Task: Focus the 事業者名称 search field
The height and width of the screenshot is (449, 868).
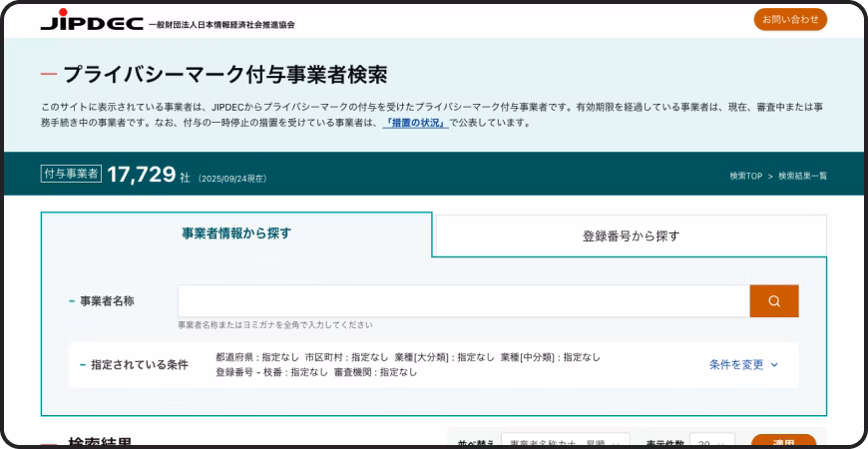Action: [x=464, y=301]
